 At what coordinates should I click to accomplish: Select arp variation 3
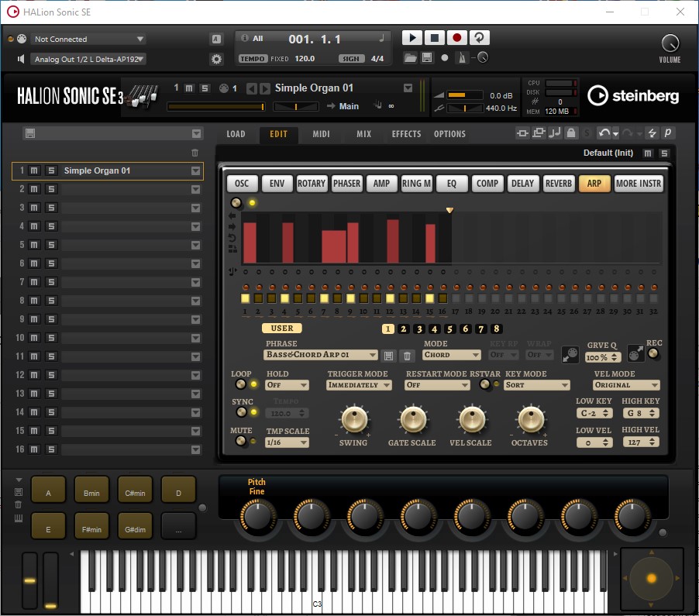coord(419,329)
